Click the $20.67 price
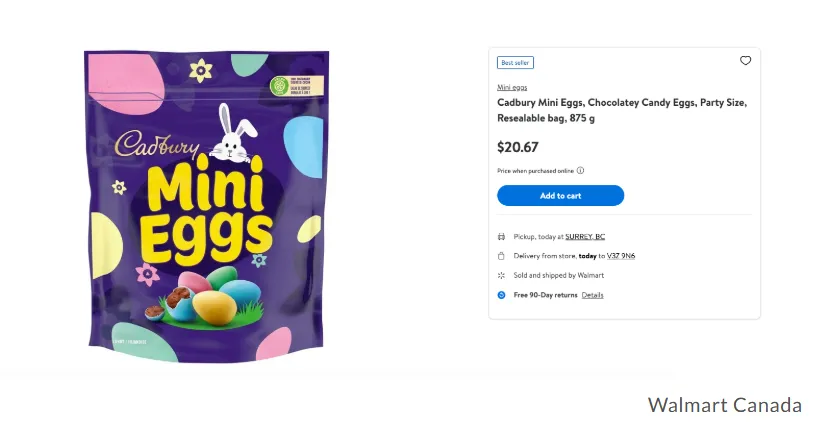This screenshot has width=828, height=430. [518, 147]
